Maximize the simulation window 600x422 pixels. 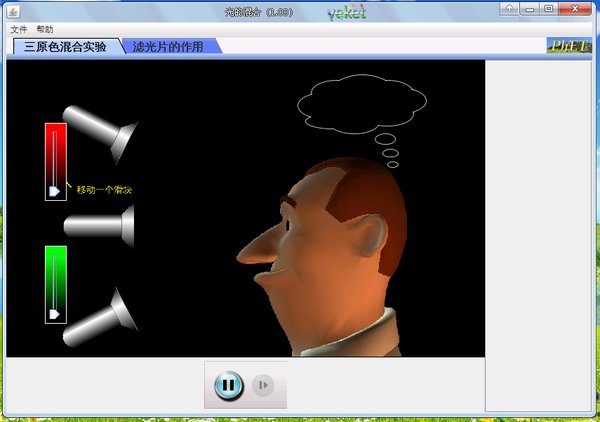pyautogui.click(x=549, y=9)
